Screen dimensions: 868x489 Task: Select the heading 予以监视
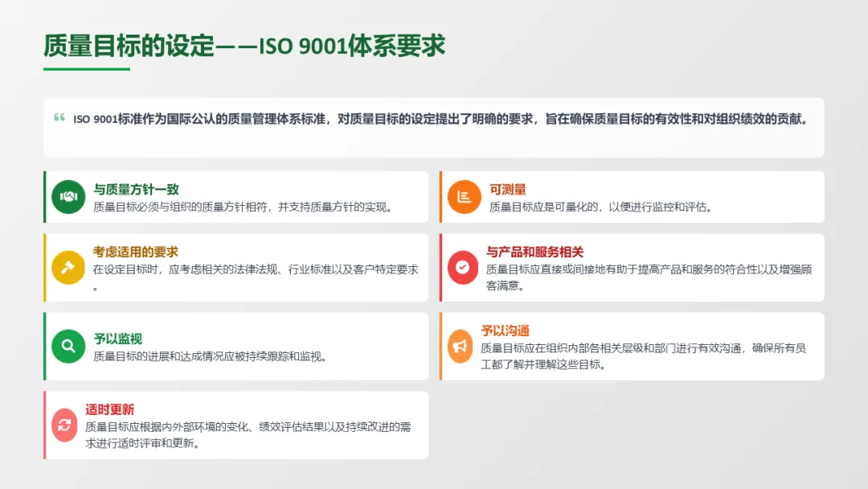118,339
